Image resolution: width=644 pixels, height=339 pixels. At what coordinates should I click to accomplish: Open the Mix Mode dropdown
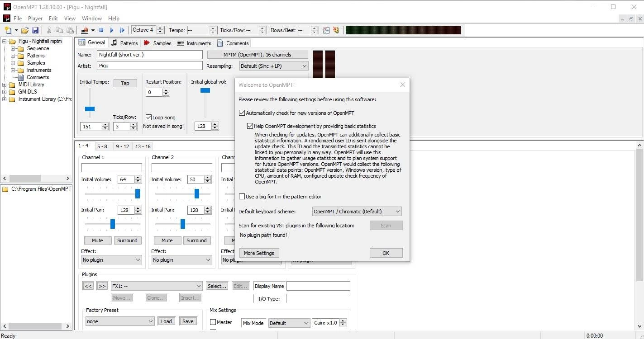(x=289, y=323)
